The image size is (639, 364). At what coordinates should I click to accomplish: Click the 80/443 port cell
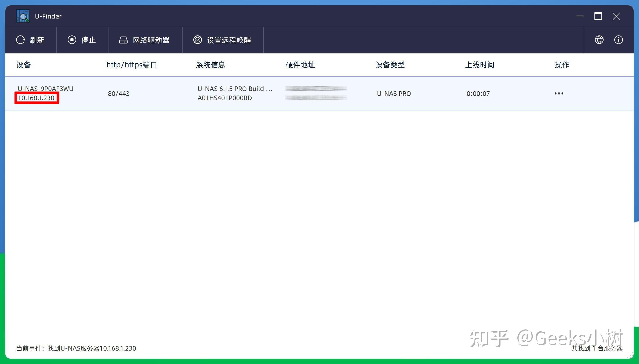[119, 93]
